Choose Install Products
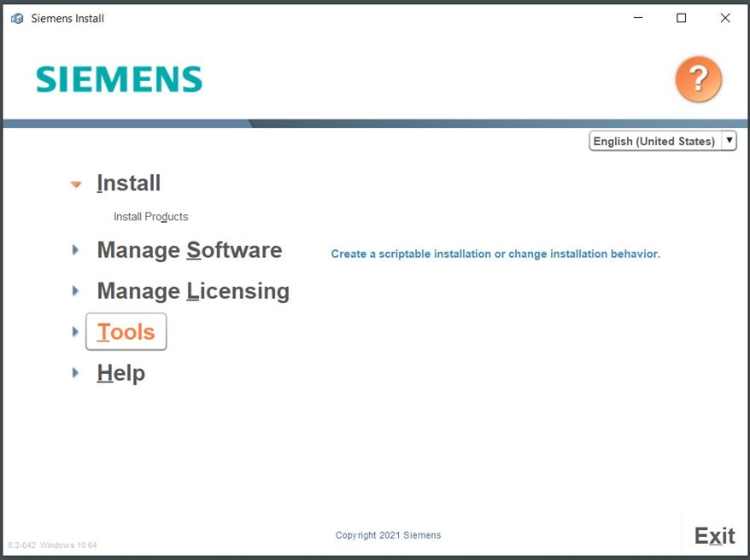The width and height of the screenshot is (750, 560). [x=150, y=217]
